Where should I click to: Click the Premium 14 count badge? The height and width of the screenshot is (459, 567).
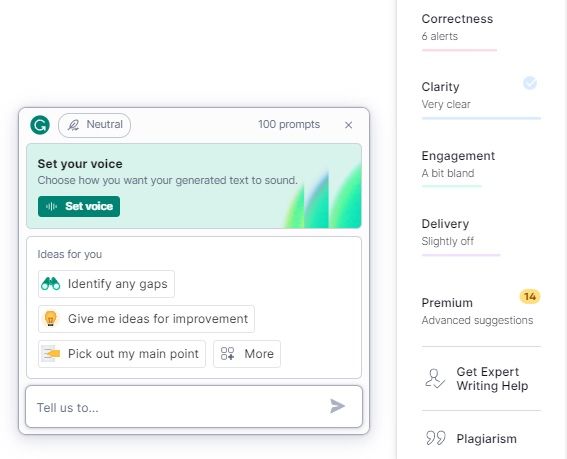point(530,297)
